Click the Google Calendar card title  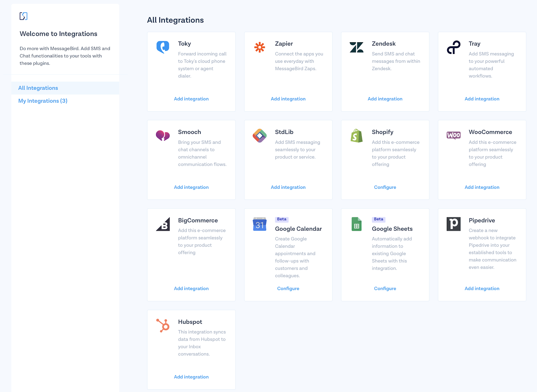coord(298,229)
